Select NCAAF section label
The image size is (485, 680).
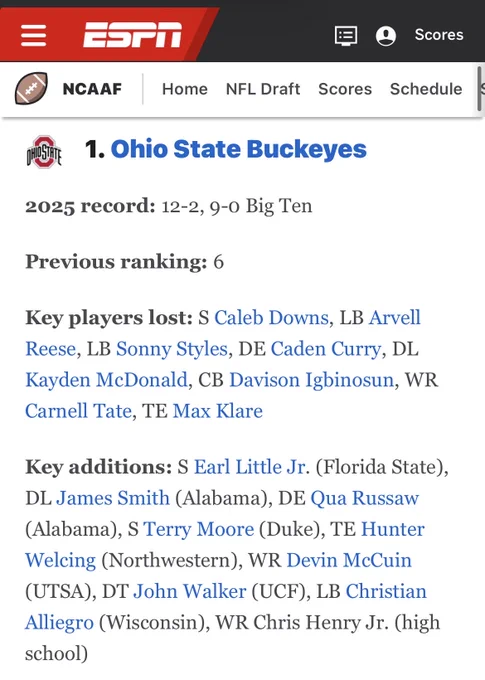(x=92, y=89)
